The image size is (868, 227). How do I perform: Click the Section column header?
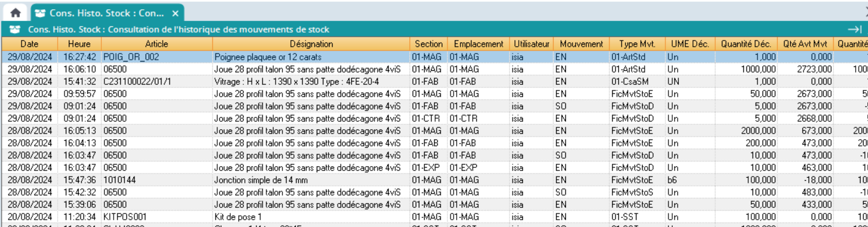coord(428,44)
